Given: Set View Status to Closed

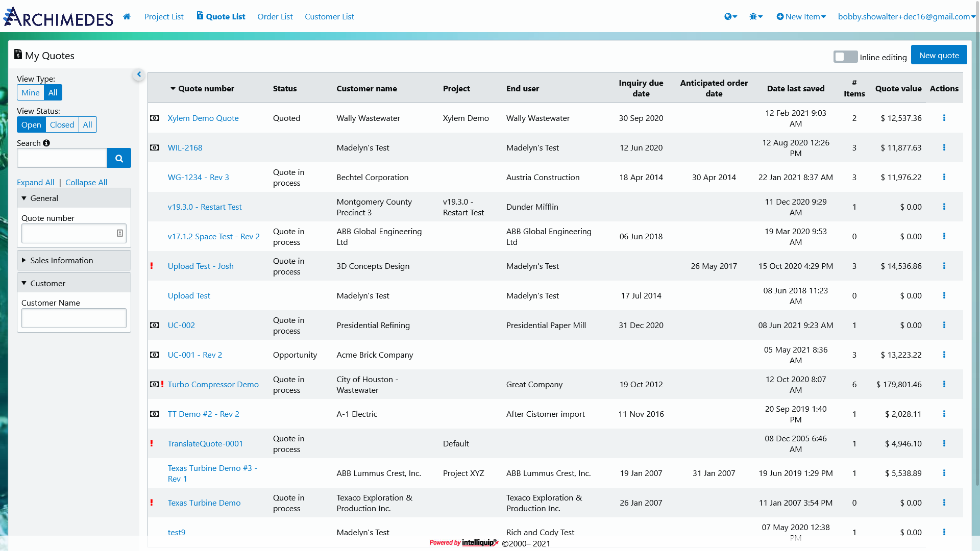Looking at the screenshot, I should click(x=62, y=124).
